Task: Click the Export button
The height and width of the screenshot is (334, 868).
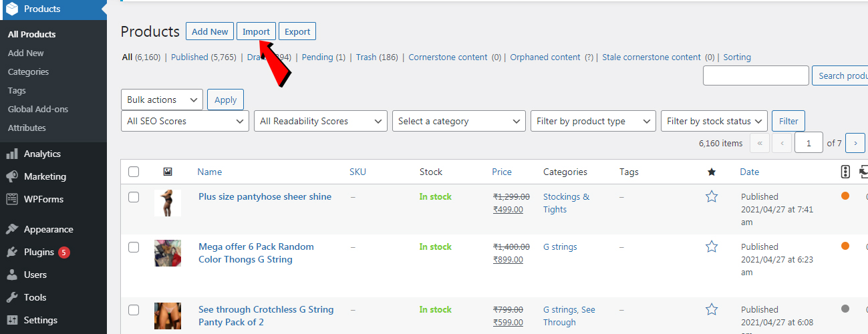Action: click(x=297, y=31)
